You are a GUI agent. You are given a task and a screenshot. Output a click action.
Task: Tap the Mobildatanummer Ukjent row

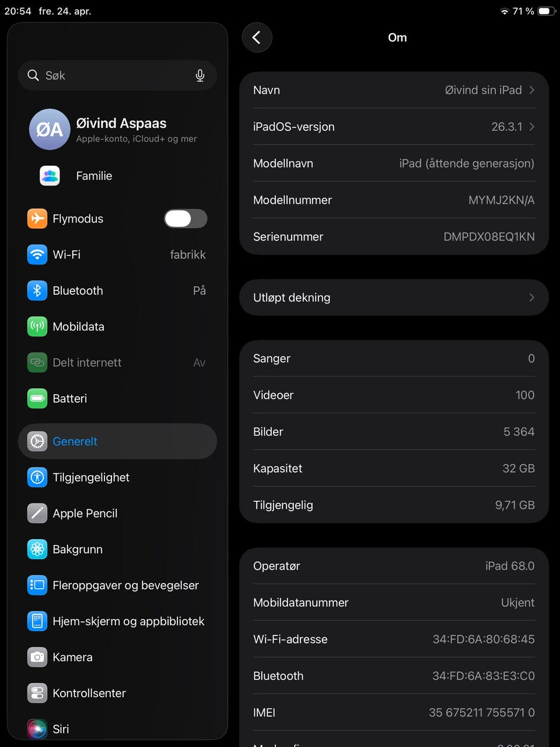394,602
